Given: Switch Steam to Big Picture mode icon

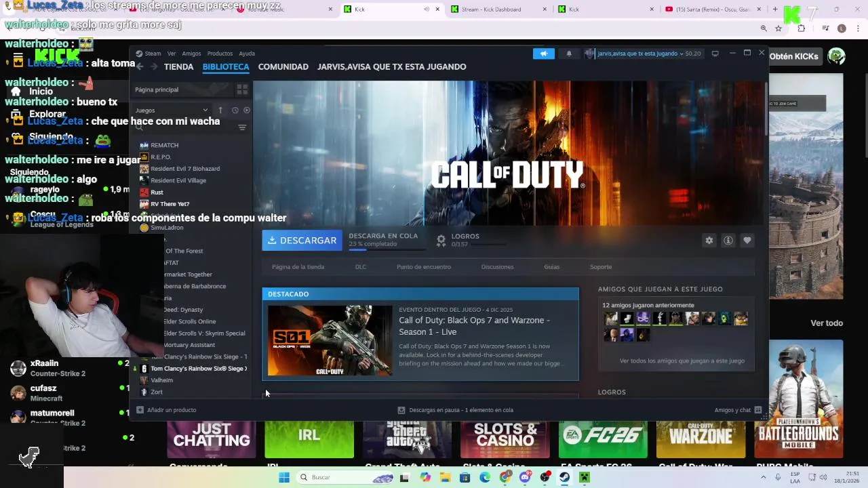Looking at the screenshot, I should (715, 54).
